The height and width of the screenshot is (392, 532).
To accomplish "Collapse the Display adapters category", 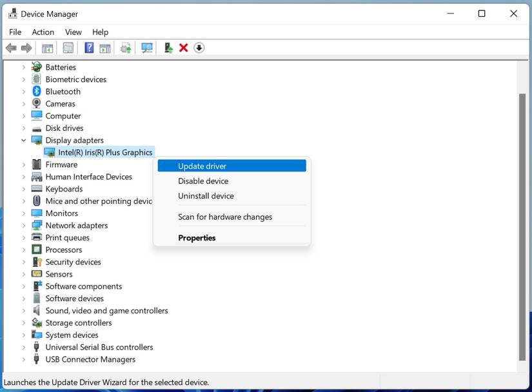I will [23, 140].
